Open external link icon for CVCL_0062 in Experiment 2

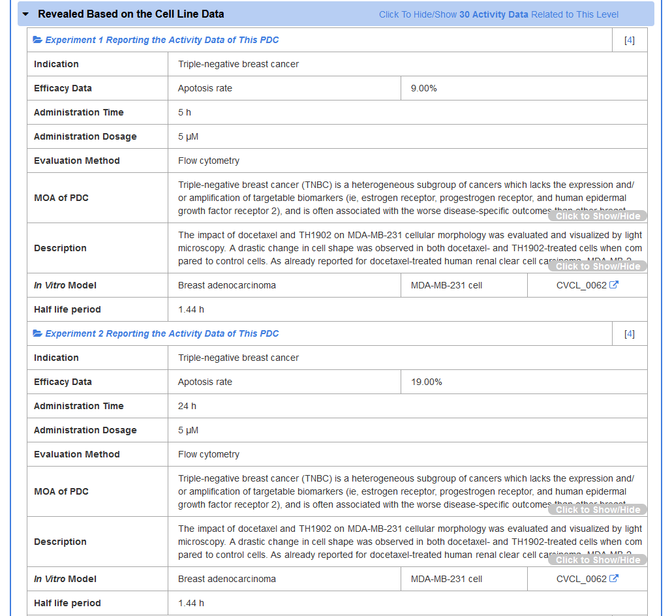coord(613,579)
